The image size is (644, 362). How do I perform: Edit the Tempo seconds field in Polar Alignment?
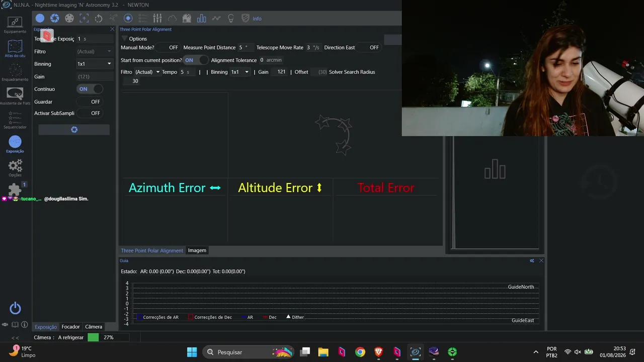[x=187, y=72]
